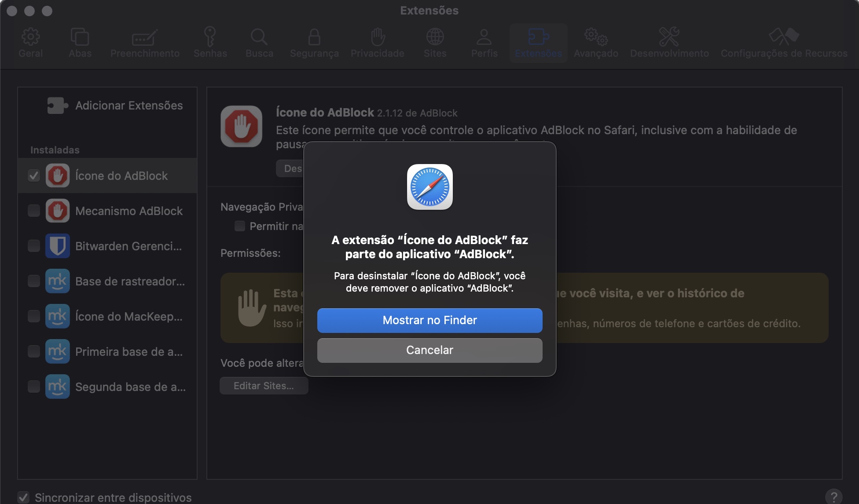
Task: Open the Senhas settings key icon
Action: [x=210, y=37]
